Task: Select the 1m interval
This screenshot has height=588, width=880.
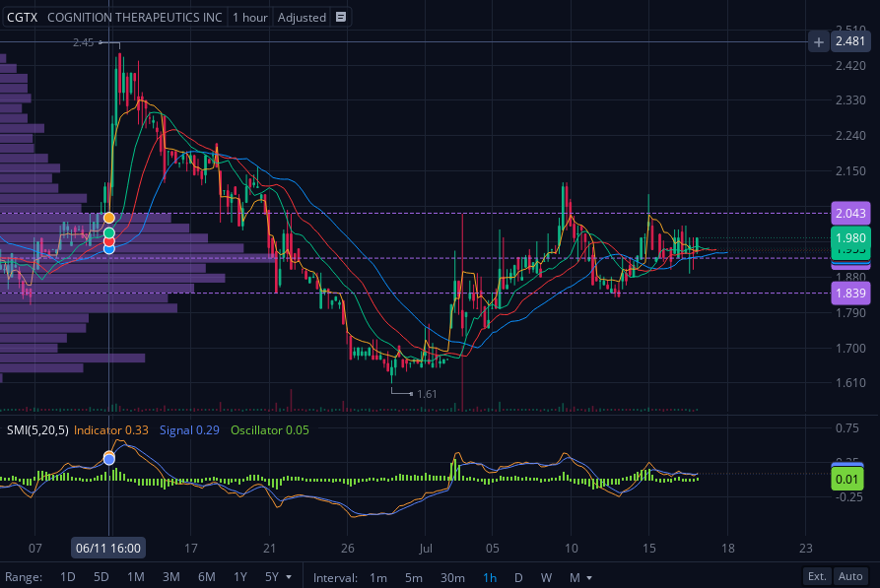Action: pyautogui.click(x=378, y=577)
